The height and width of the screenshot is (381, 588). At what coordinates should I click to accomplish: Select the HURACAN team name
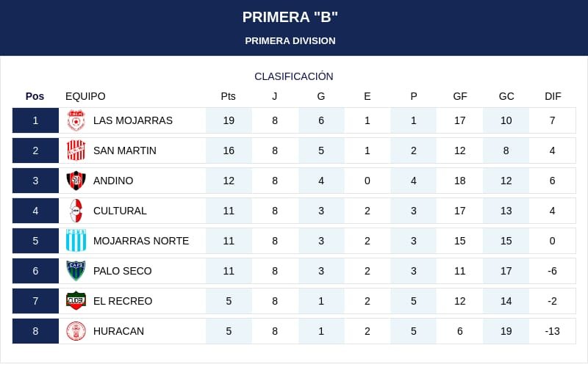click(x=118, y=331)
